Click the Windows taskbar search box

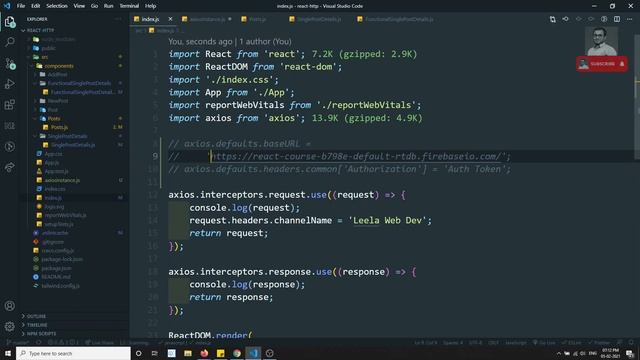(x=73, y=353)
